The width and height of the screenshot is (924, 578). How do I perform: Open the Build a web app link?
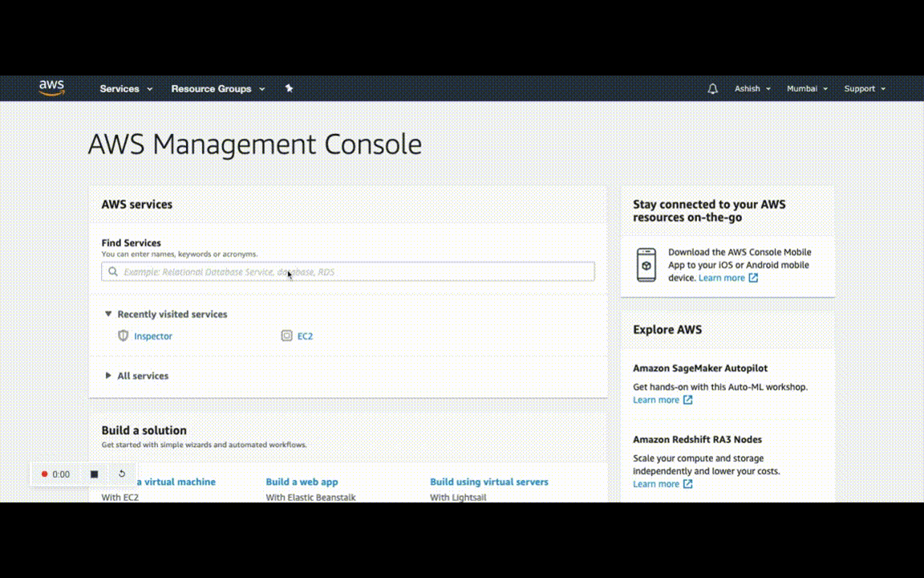click(x=302, y=482)
